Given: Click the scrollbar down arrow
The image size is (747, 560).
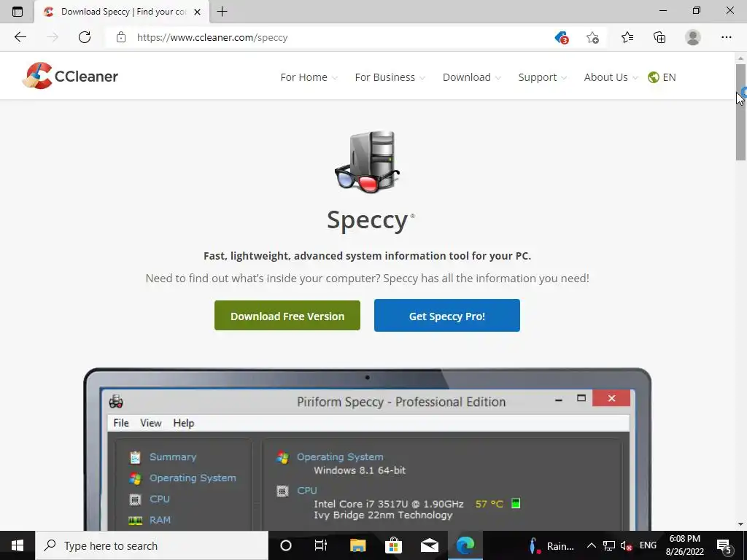Looking at the screenshot, I should [x=740, y=524].
